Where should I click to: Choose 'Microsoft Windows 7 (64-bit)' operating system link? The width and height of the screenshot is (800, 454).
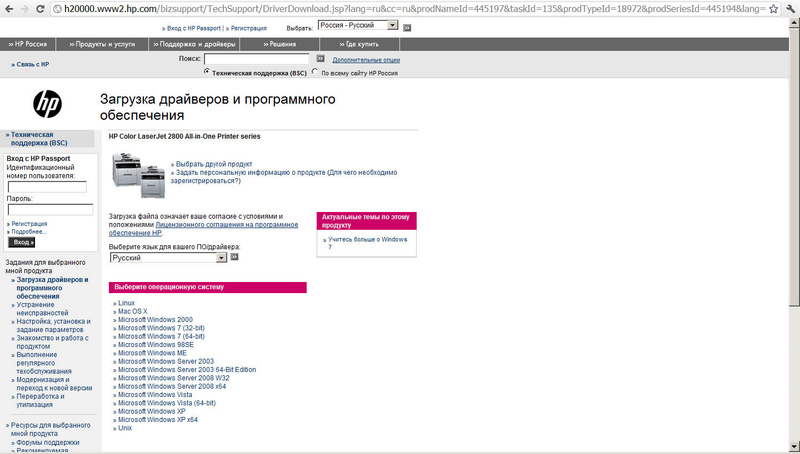tap(162, 336)
